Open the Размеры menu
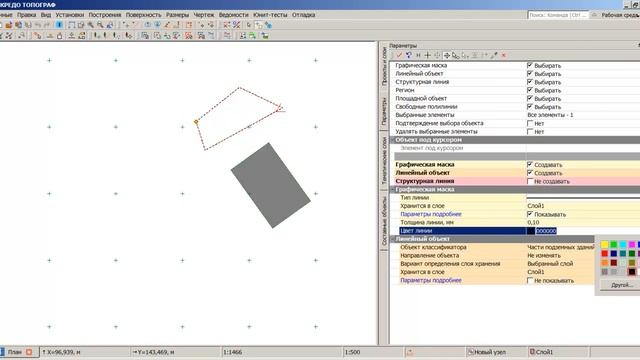640x360 pixels. click(177, 15)
